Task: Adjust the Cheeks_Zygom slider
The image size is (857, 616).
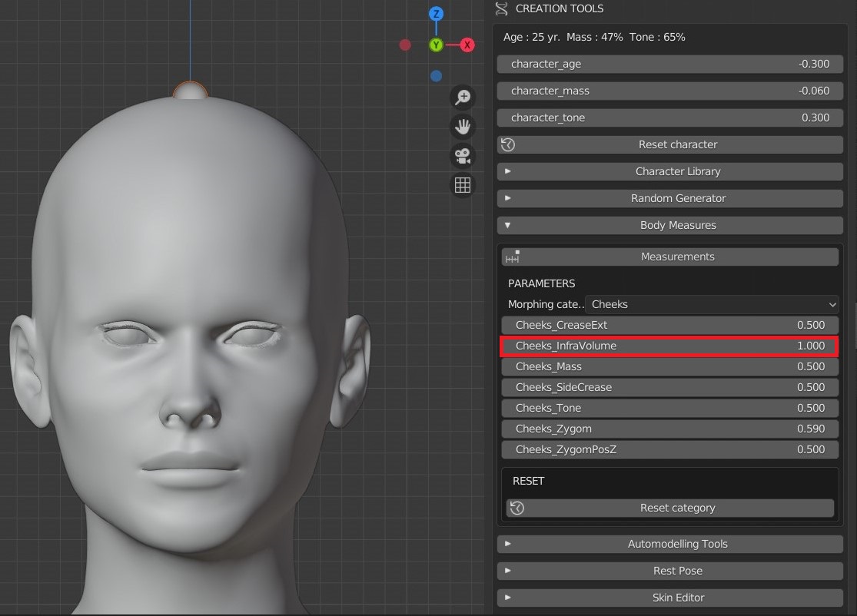Action: 670,429
